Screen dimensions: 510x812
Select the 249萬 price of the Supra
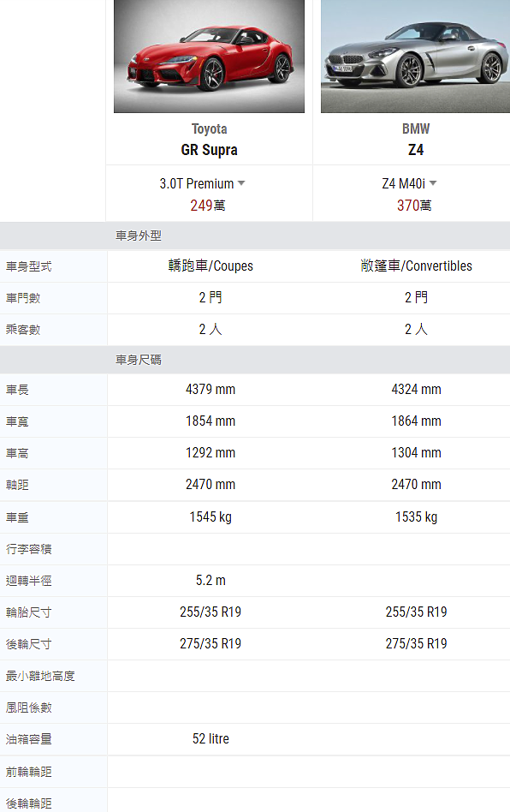pyautogui.click(x=207, y=206)
